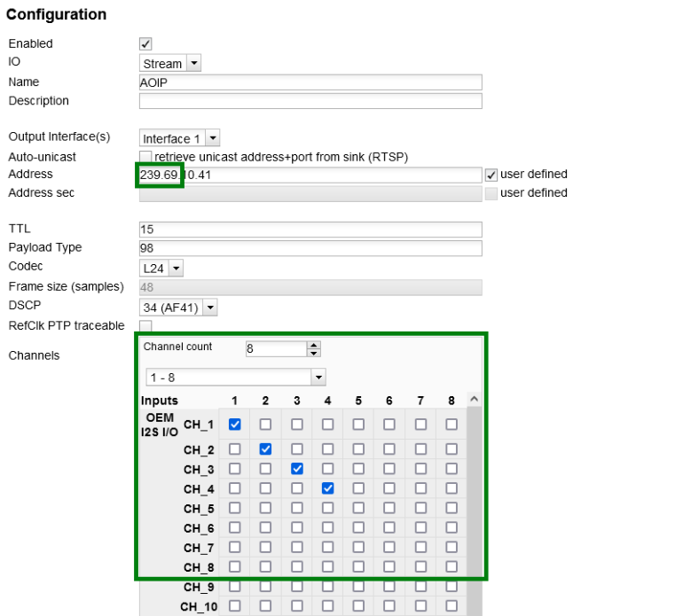Screen dimensions: 683x616
Task: Check CH_8 row output 1 checkbox
Action: [x=235, y=566]
